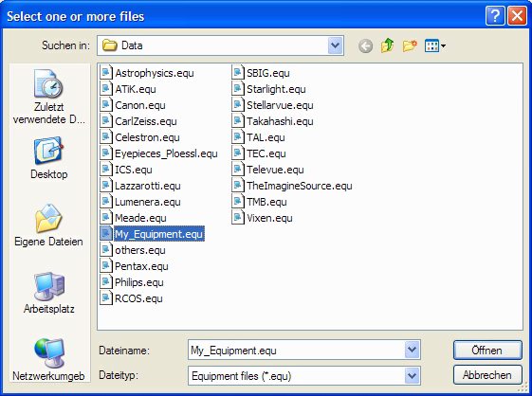
Task: Click the Takahashi.equ file icon
Action: point(237,121)
